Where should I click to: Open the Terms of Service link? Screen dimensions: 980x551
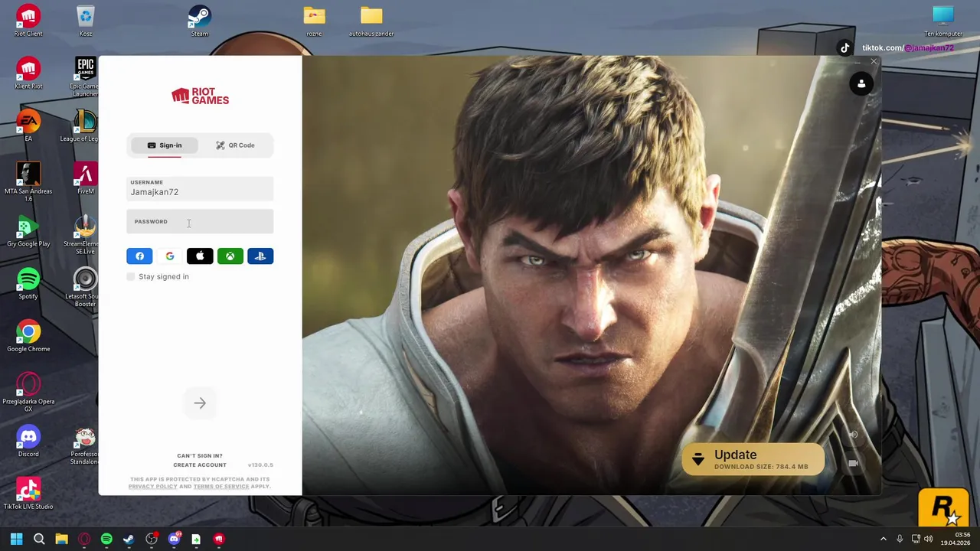pyautogui.click(x=221, y=486)
